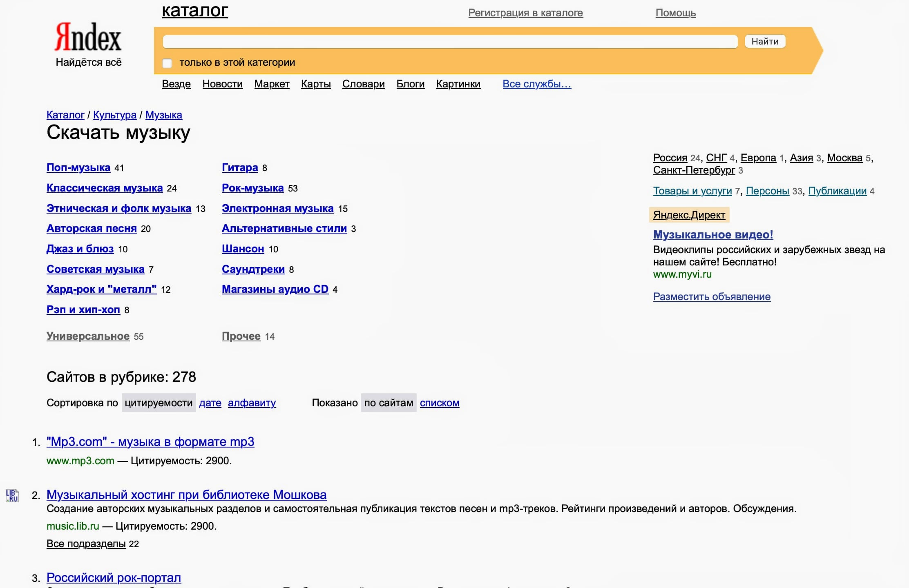
Task: Open the Универсальное category
Action: [88, 336]
